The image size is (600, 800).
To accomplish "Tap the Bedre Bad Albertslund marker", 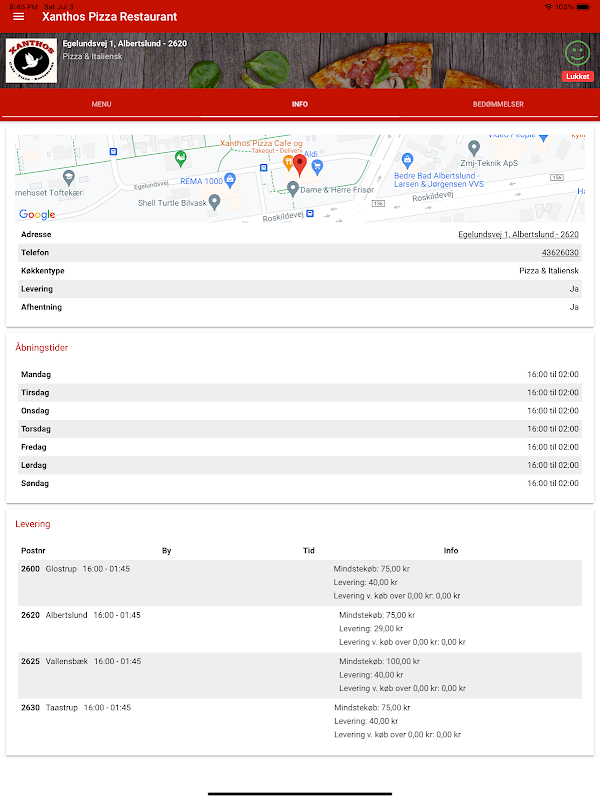I will (x=407, y=161).
